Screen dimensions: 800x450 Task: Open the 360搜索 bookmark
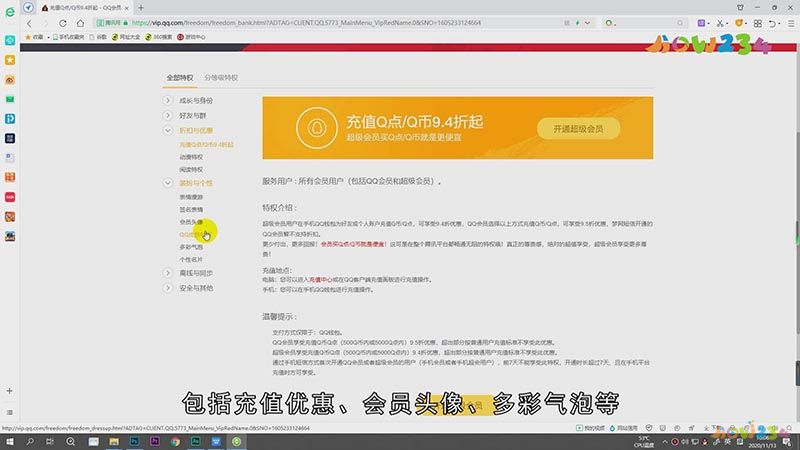159,37
